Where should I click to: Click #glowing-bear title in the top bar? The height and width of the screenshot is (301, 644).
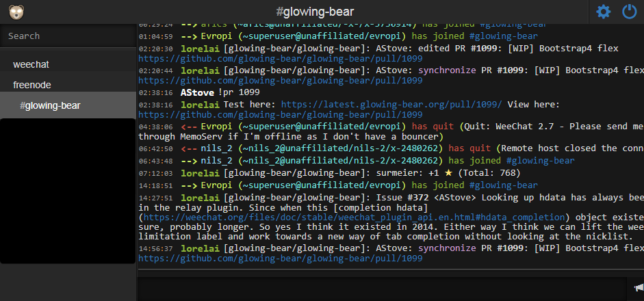pyautogui.click(x=315, y=12)
